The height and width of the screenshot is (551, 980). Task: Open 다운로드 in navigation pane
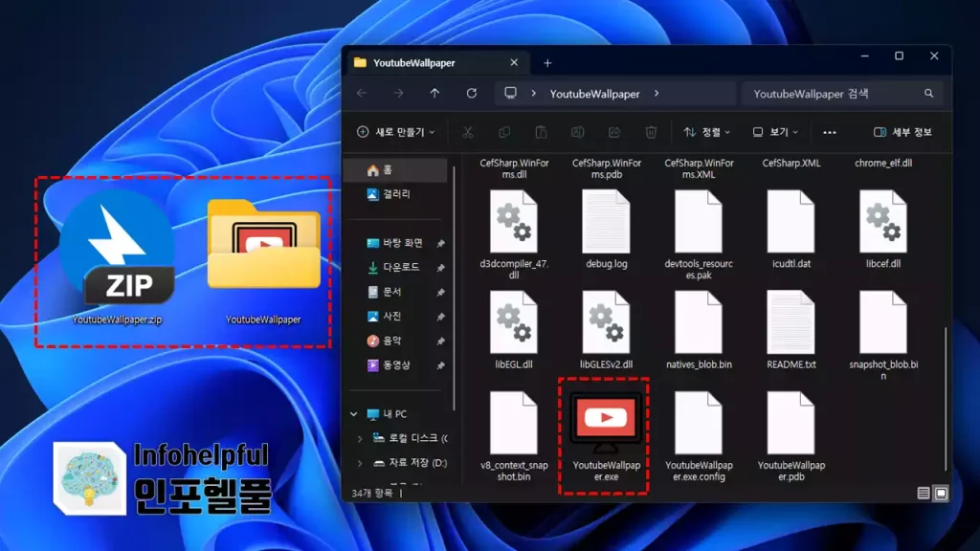pyautogui.click(x=395, y=268)
